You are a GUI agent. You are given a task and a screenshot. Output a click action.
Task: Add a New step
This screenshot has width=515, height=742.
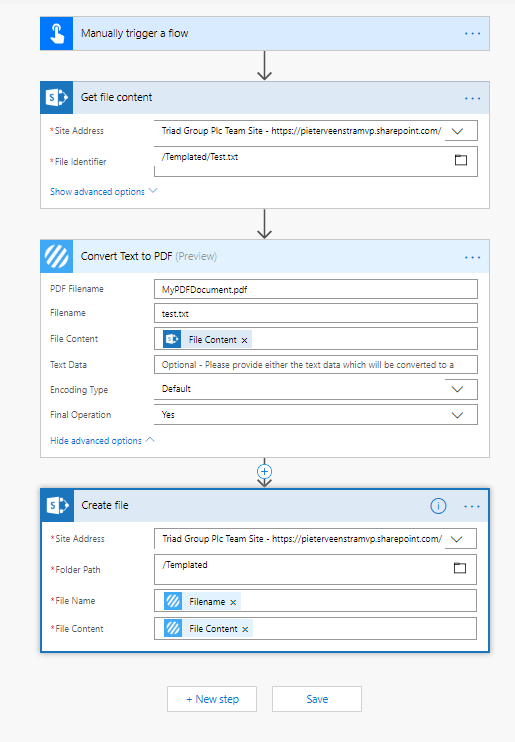point(212,699)
